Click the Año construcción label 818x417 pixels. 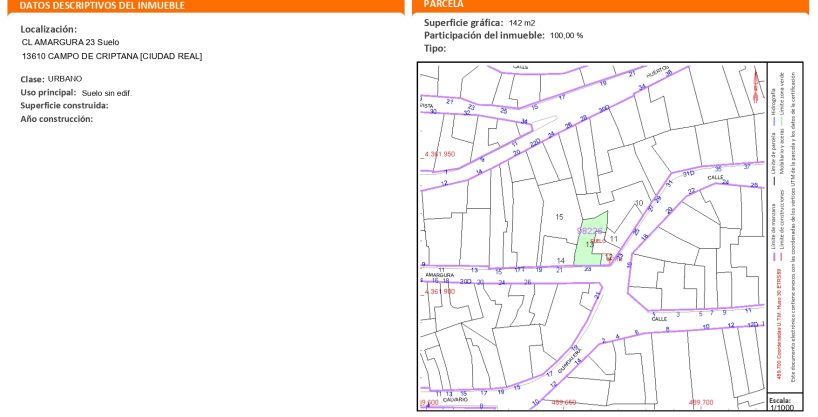click(x=57, y=119)
